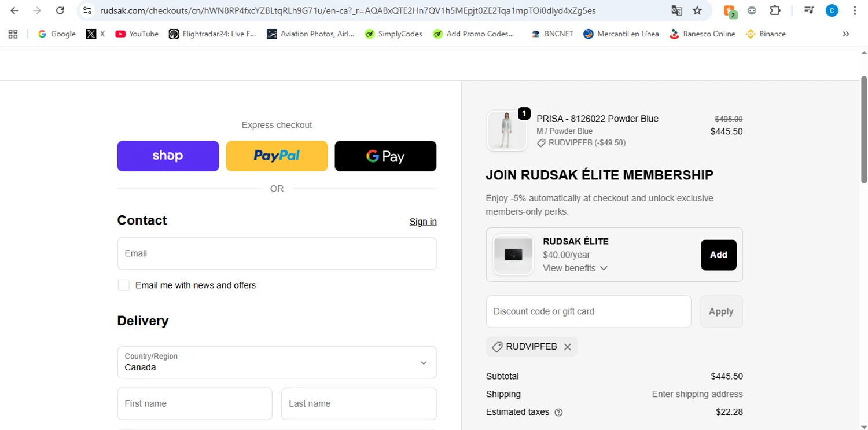The height and width of the screenshot is (430, 868).
Task: Click Estimated taxes help icon
Action: tap(558, 413)
